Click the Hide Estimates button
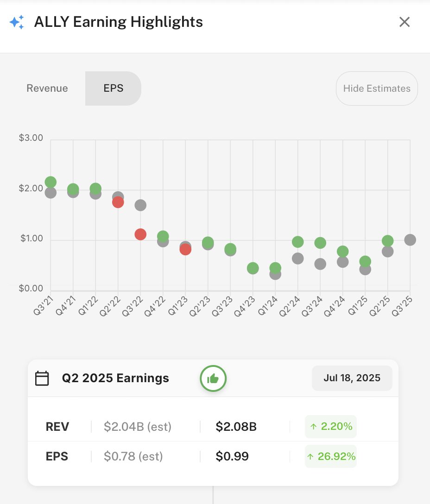 (377, 88)
